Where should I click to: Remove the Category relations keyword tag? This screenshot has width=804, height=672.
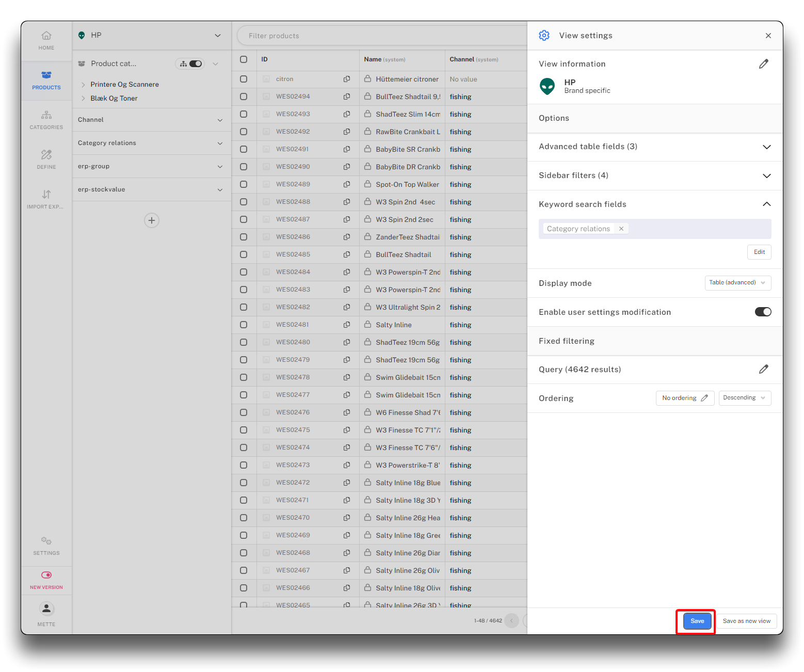621,229
